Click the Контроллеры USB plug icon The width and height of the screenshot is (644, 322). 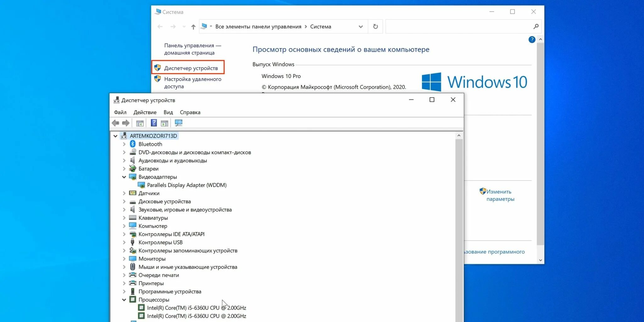click(133, 242)
